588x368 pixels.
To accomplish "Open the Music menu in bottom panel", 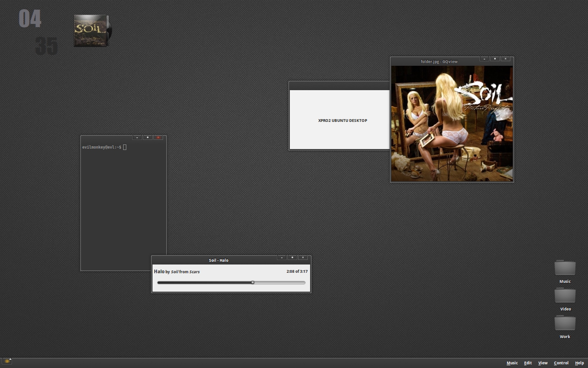I will pos(512,363).
